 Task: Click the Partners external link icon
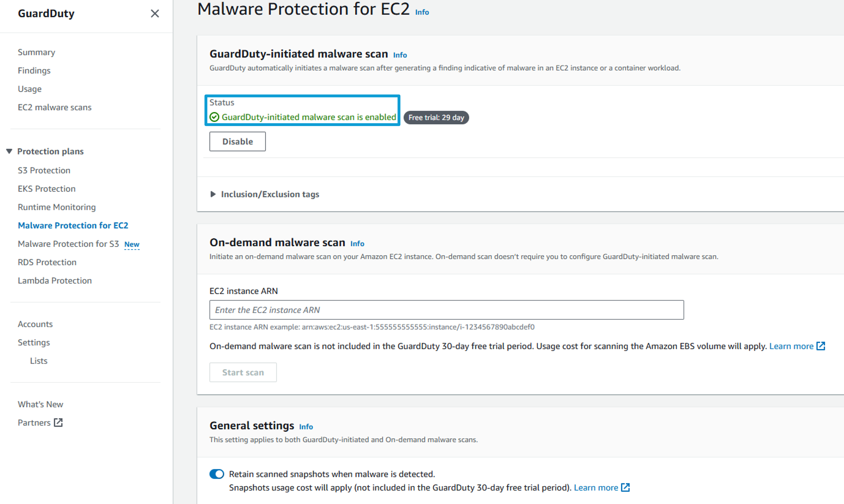click(58, 423)
